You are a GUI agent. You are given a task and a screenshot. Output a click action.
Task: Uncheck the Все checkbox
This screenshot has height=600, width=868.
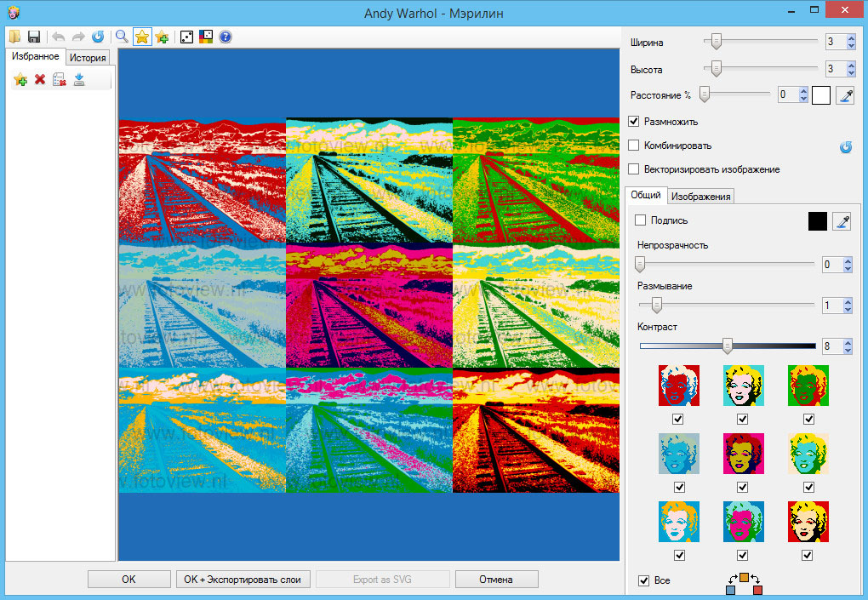tap(644, 580)
